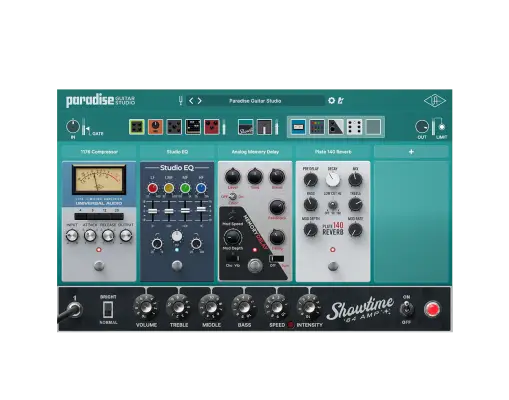Screen dimensions: 509x400
Task: Open the preset name field
Action: (255, 101)
